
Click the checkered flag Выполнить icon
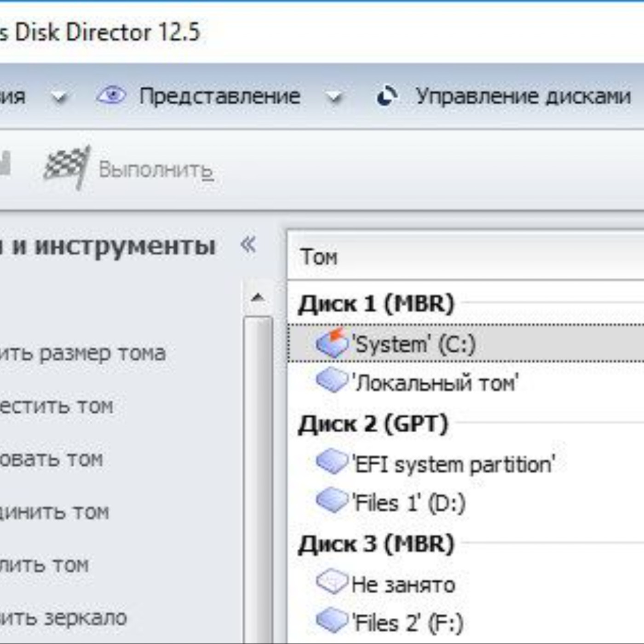click(67, 167)
